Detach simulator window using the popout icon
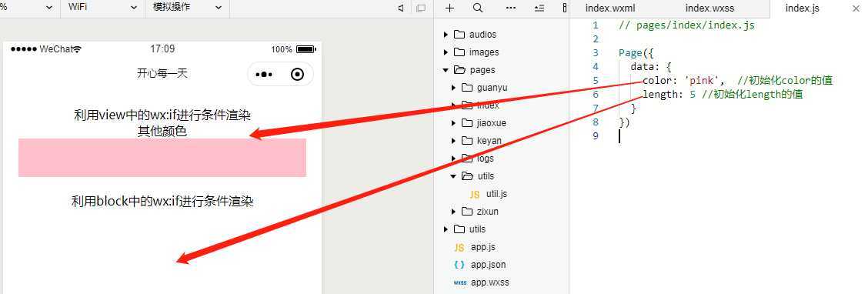Screen dimensions: 868x294 click(421, 8)
